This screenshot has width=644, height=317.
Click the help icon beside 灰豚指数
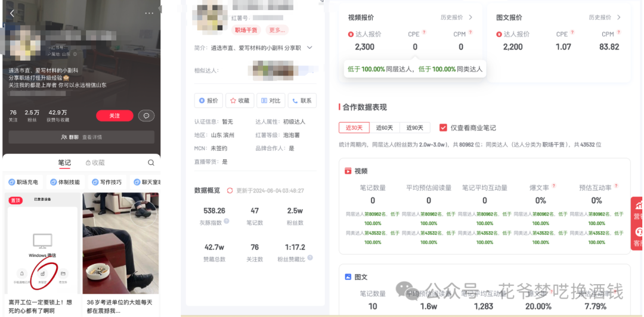click(227, 221)
